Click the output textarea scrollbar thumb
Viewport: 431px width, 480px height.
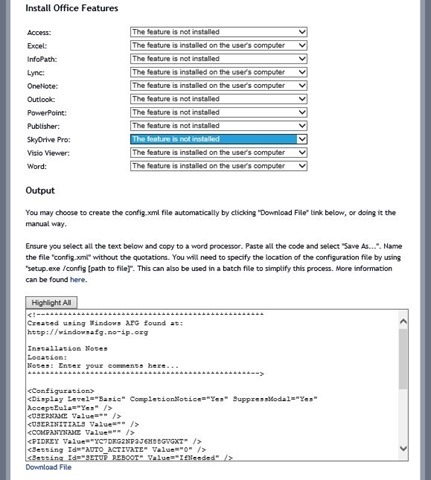tap(403, 359)
